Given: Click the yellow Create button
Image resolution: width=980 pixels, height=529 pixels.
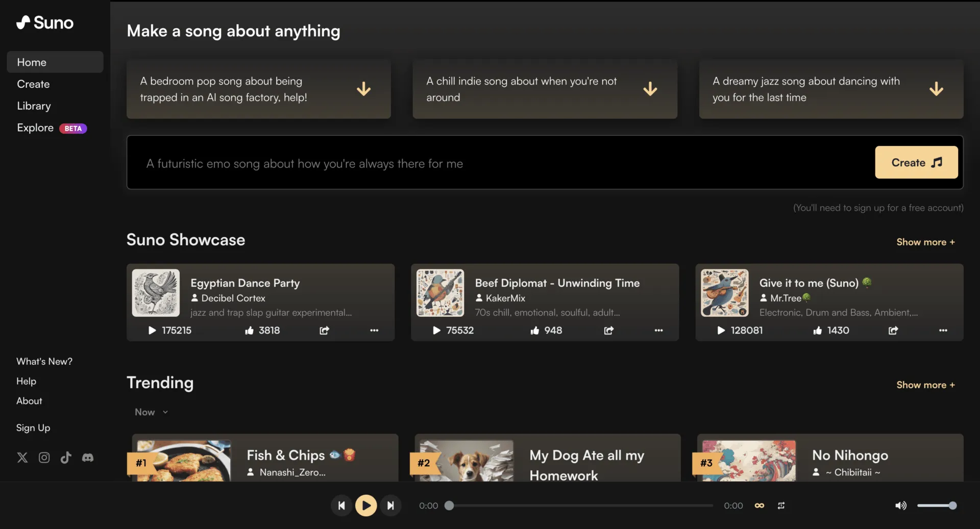Looking at the screenshot, I should click(916, 162).
